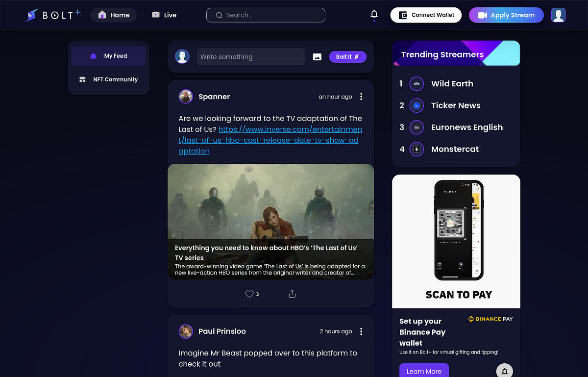Click Apply Stream button

(506, 15)
